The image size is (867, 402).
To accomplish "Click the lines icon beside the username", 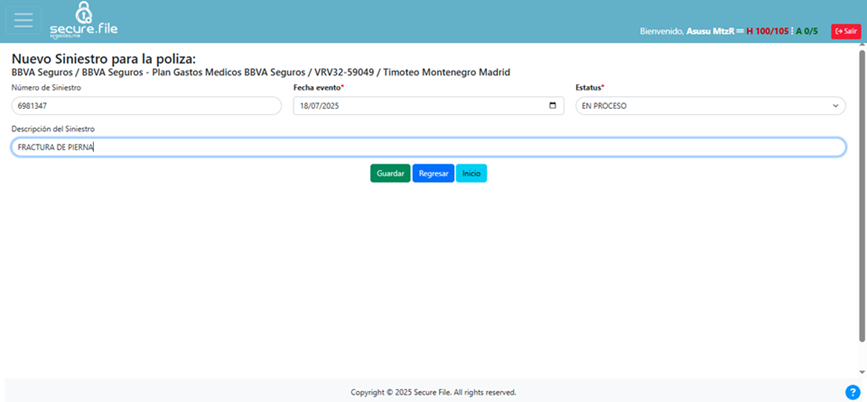I will click(x=740, y=31).
